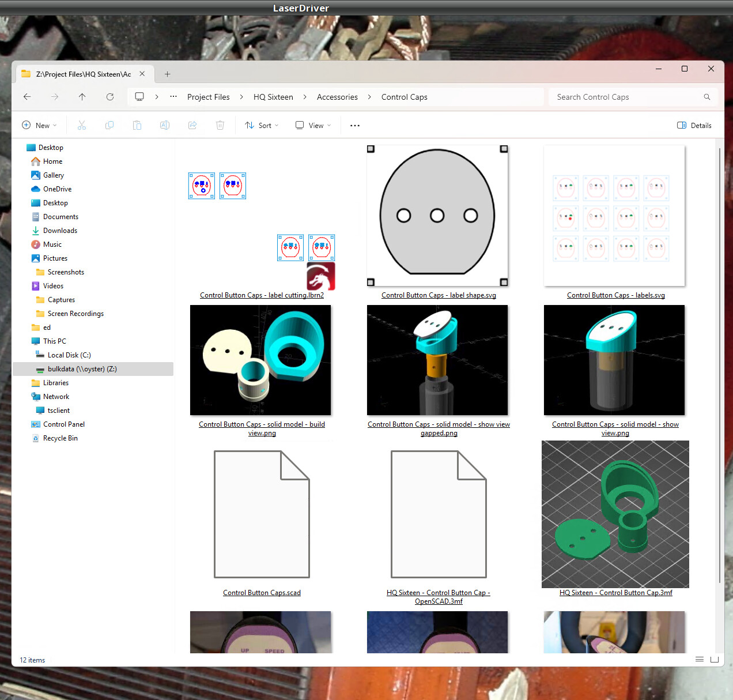Viewport: 733px width, 700px height.
Task: Click the Search Control Caps field
Action: click(633, 97)
